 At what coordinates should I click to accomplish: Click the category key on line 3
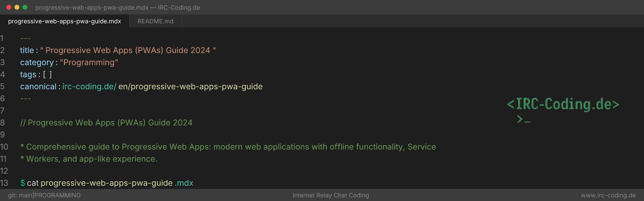pos(37,62)
